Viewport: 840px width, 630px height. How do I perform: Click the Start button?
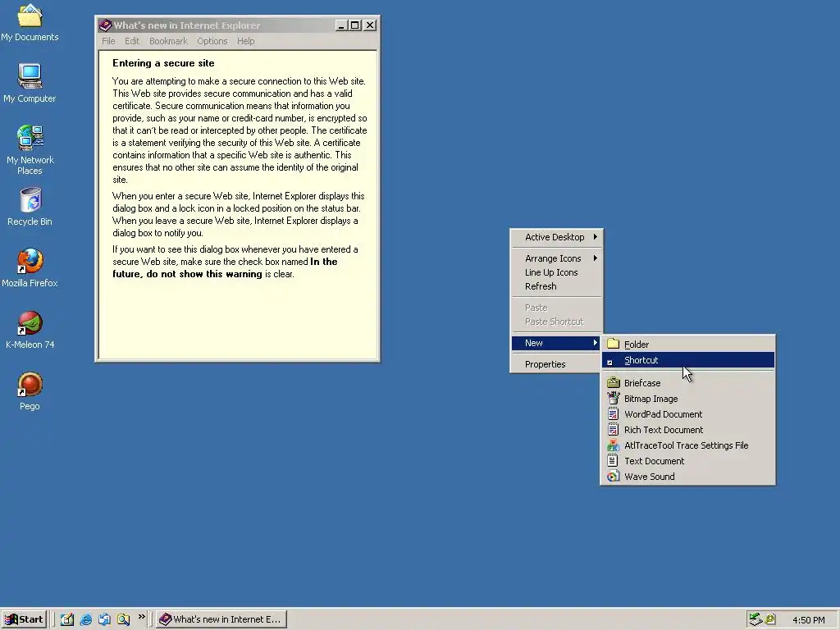[x=24, y=619]
